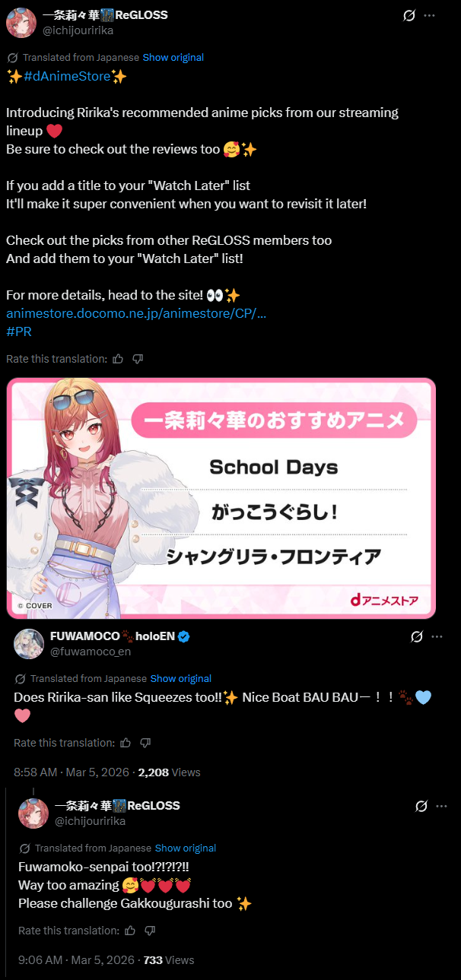Open the more options menu on the FUWAMOCO reply
This screenshot has width=461, height=980.
pyautogui.click(x=437, y=636)
